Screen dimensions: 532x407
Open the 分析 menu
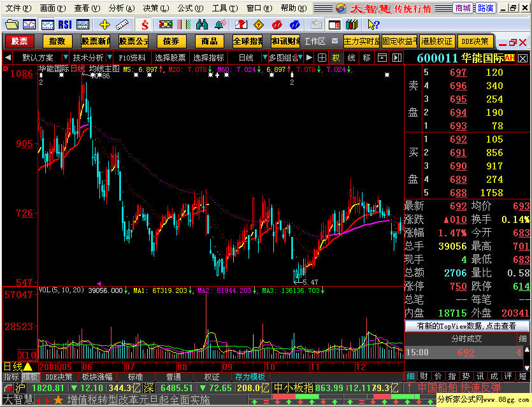pyautogui.click(x=122, y=8)
